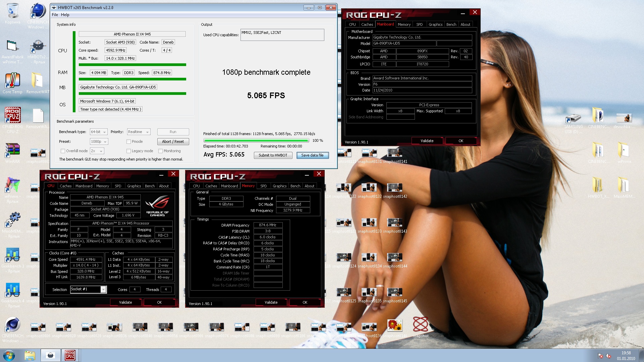The image size is (644, 362).
Task: Open the Priority Realtime dropdown
Action: click(x=138, y=132)
